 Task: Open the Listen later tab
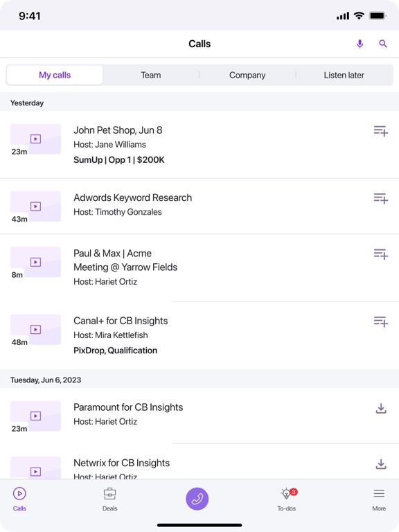point(344,75)
